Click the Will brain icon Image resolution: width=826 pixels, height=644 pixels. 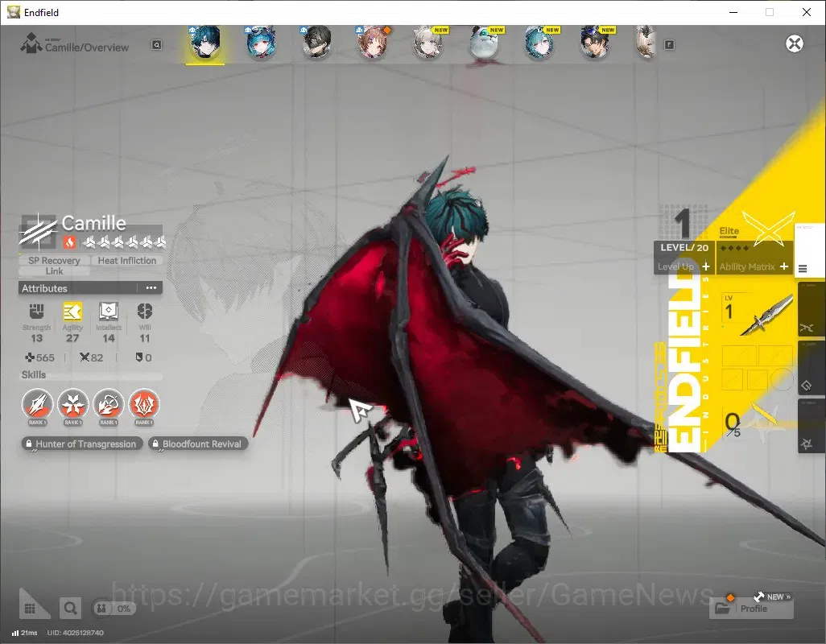click(144, 312)
